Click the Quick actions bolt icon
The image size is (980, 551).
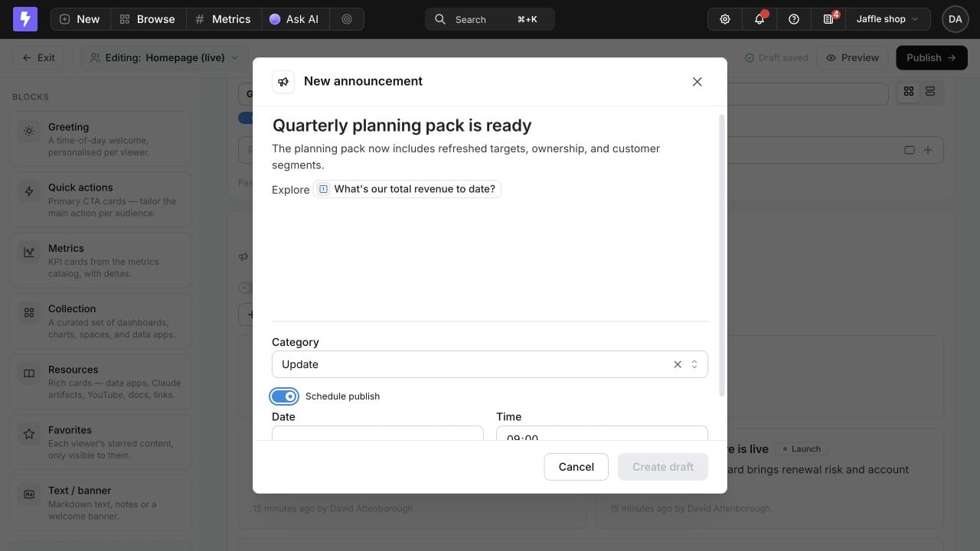[x=29, y=191]
